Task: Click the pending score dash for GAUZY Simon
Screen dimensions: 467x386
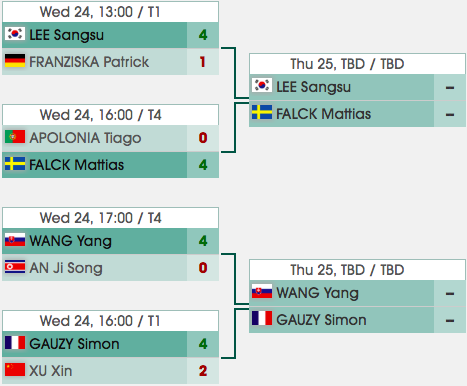Action: 450,321
